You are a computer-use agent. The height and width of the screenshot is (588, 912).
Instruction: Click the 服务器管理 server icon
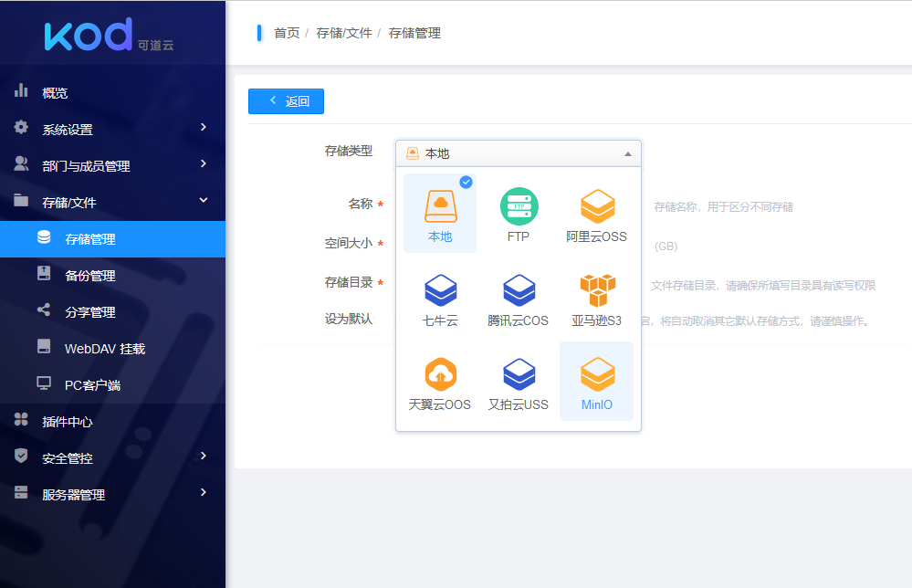(21, 493)
